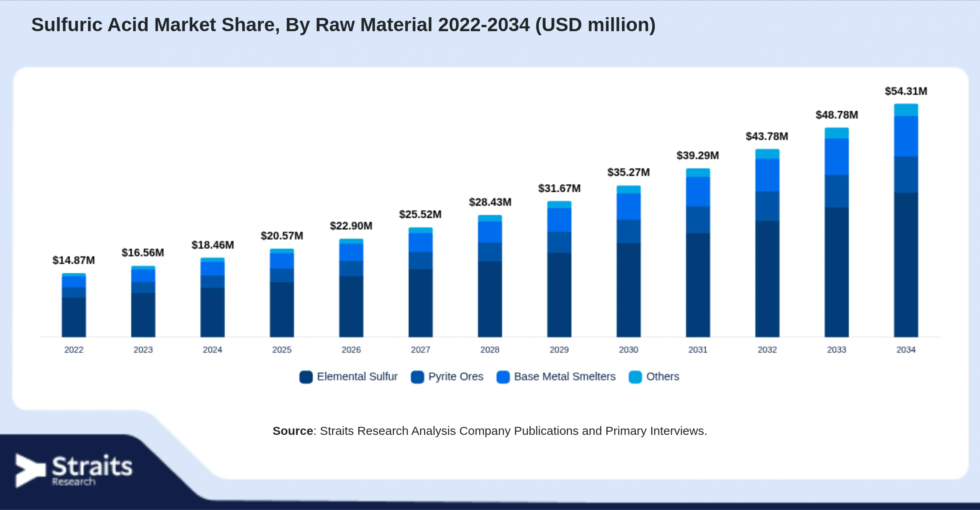
Task: Toggle the Elemental Sulfur legend label
Action: click(x=357, y=377)
